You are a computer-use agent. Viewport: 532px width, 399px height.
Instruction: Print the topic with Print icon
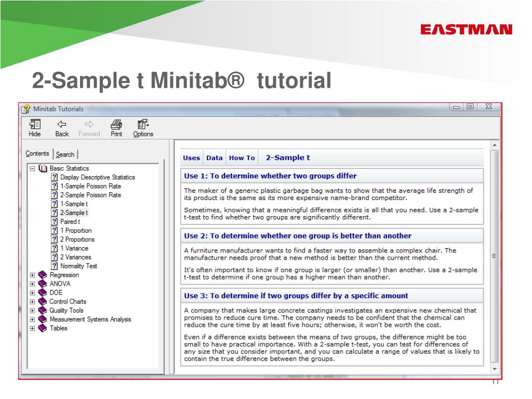click(116, 128)
